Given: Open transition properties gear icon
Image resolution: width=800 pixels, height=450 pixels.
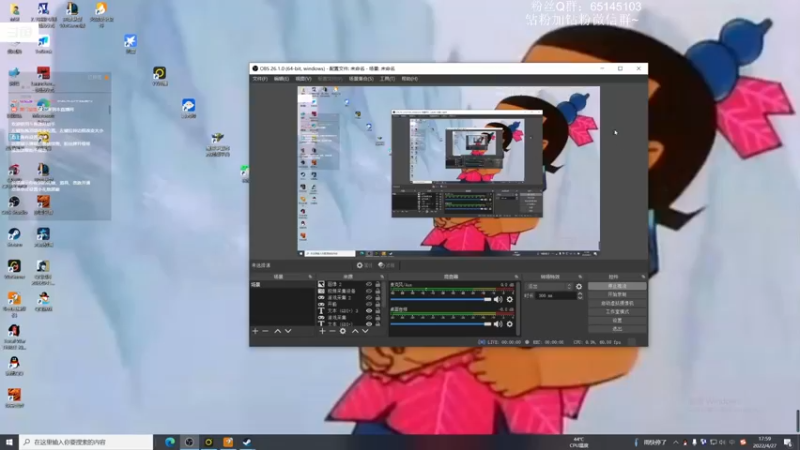Looking at the screenshot, I should tap(579, 286).
